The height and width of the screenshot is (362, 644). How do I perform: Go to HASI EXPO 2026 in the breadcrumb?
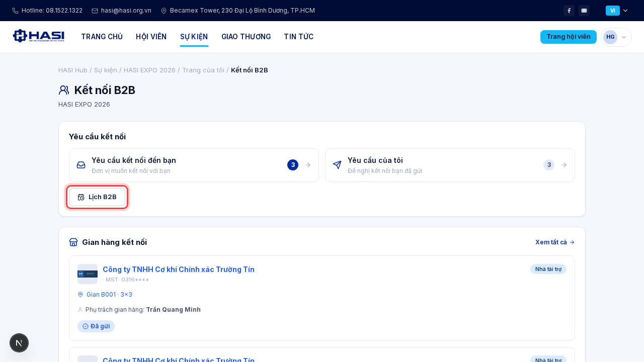pyautogui.click(x=149, y=70)
